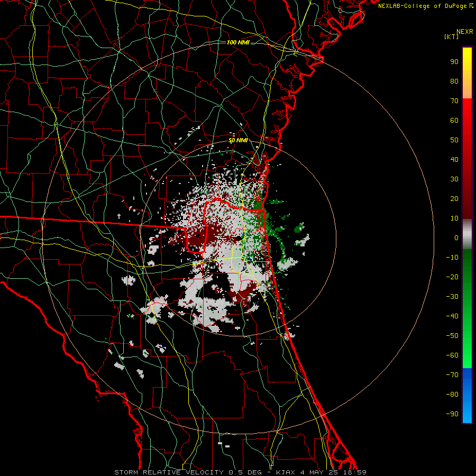This screenshot has height=476, width=476.
Task: Click the gray zero-velocity band on color bar
Action: (467, 234)
